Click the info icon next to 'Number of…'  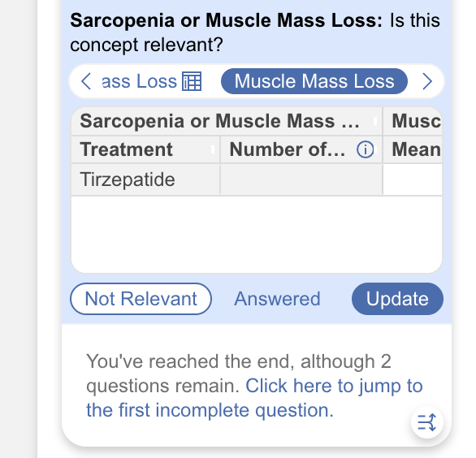(366, 149)
